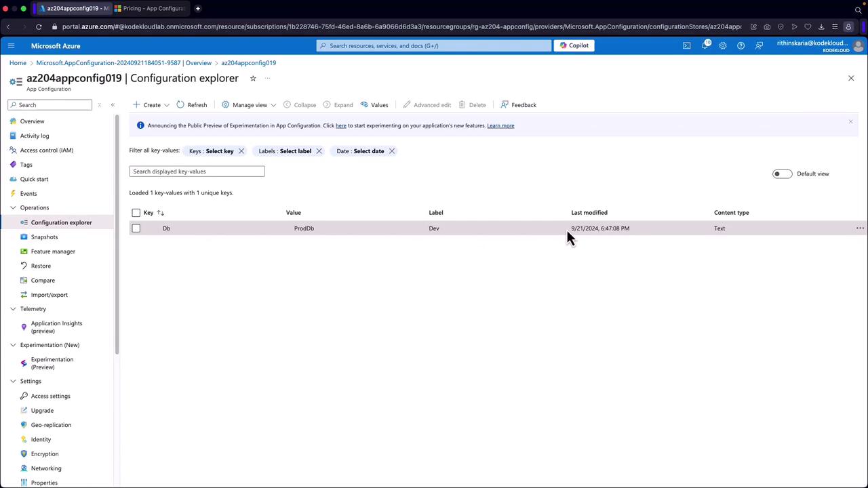
Task: Open a new browser tab
Action: click(198, 9)
